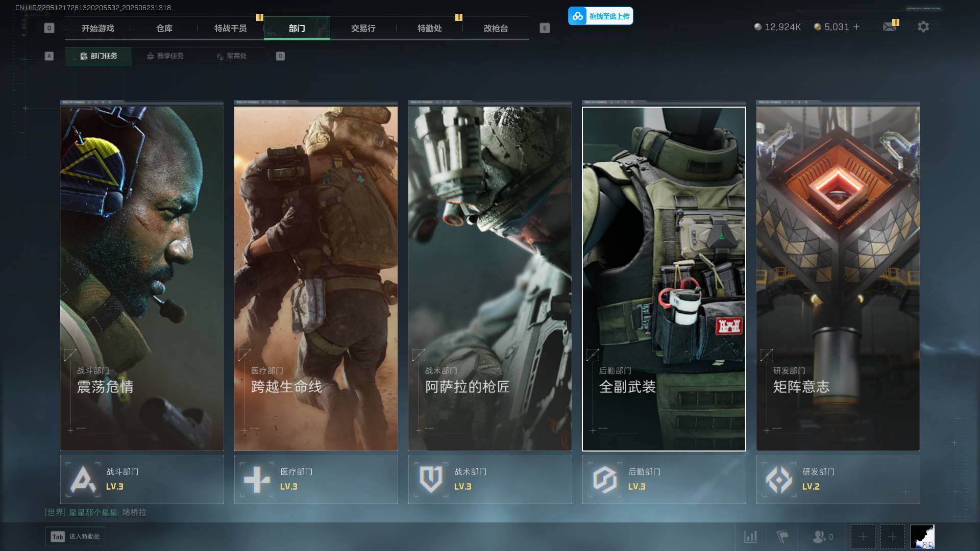The image size is (980, 551).
Task: Open the 全副武装 logistics department card
Action: (x=664, y=278)
